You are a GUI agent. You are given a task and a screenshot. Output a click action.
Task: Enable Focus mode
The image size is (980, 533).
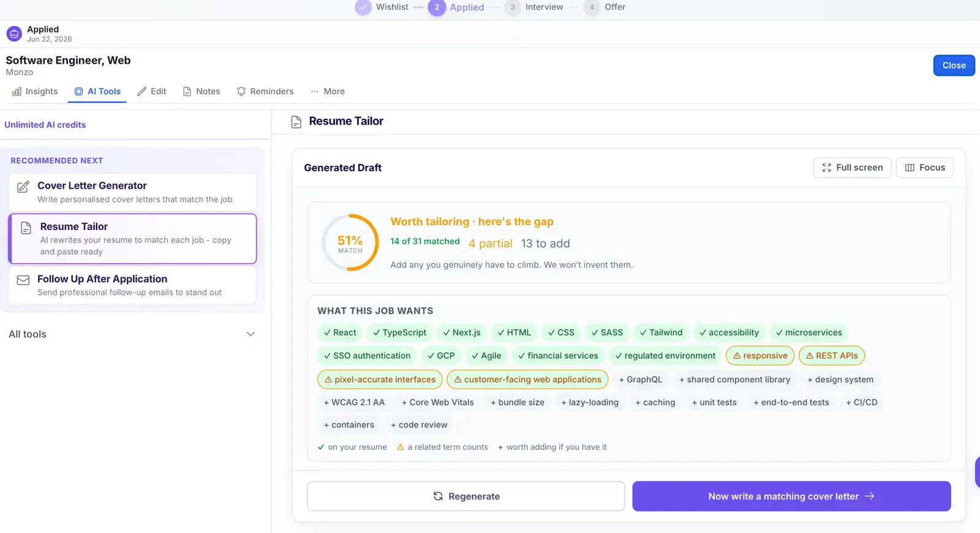(924, 168)
